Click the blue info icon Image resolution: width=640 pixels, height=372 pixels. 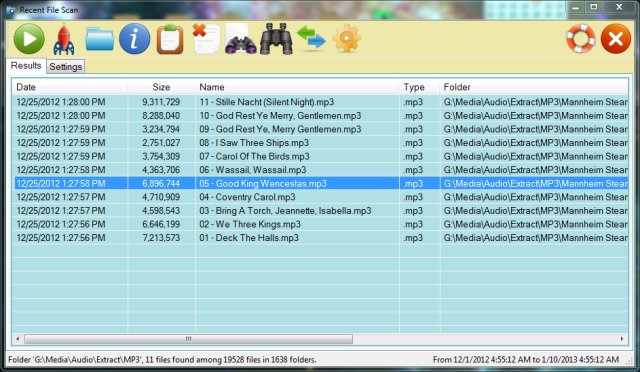click(134, 39)
